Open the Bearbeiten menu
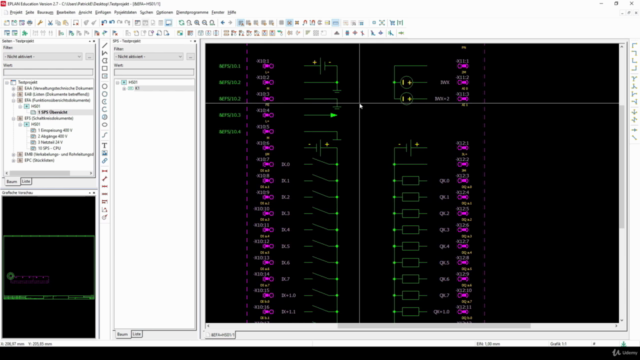 coord(66,13)
